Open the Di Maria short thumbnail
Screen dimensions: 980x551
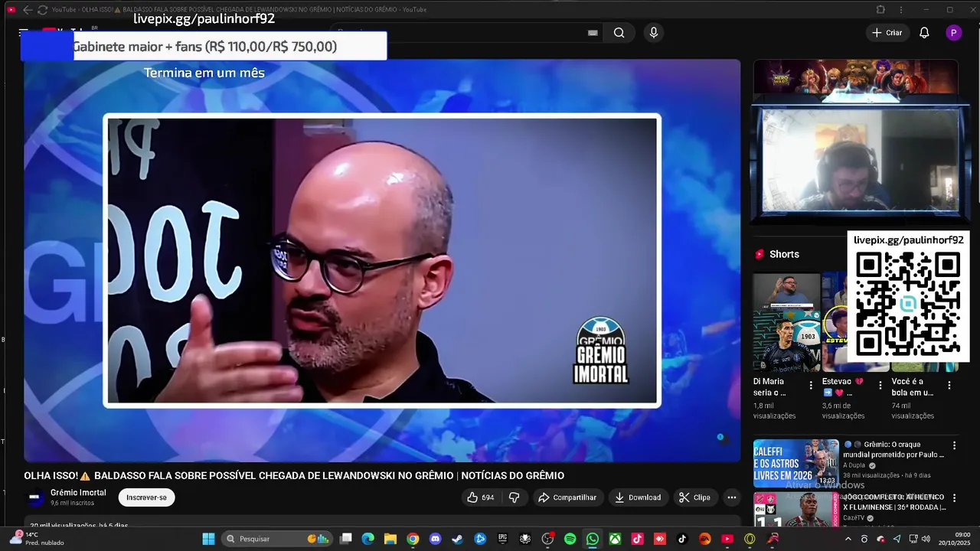(x=786, y=322)
